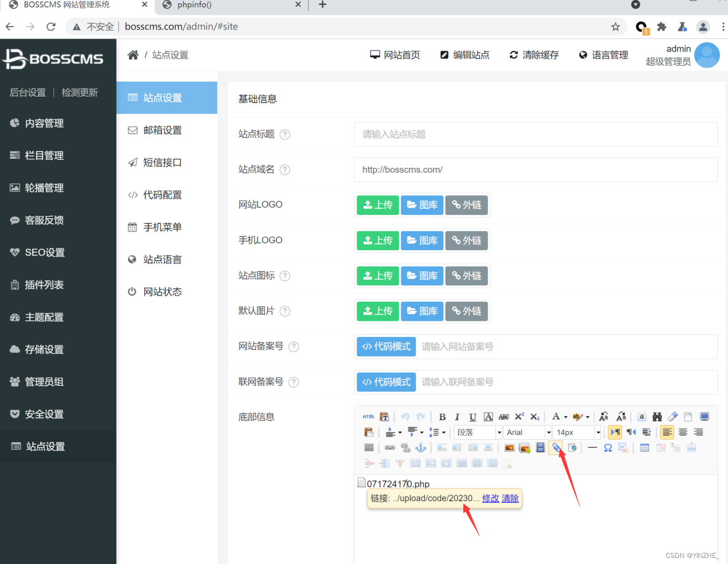Toggle italic formatting
Image resolution: width=728 pixels, height=564 pixels.
pos(457,417)
